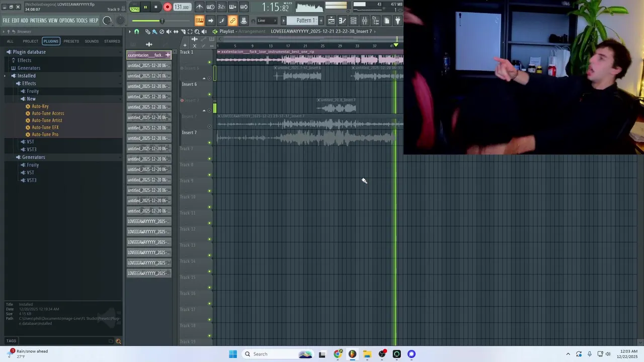Open the FILE menu

[6, 21]
